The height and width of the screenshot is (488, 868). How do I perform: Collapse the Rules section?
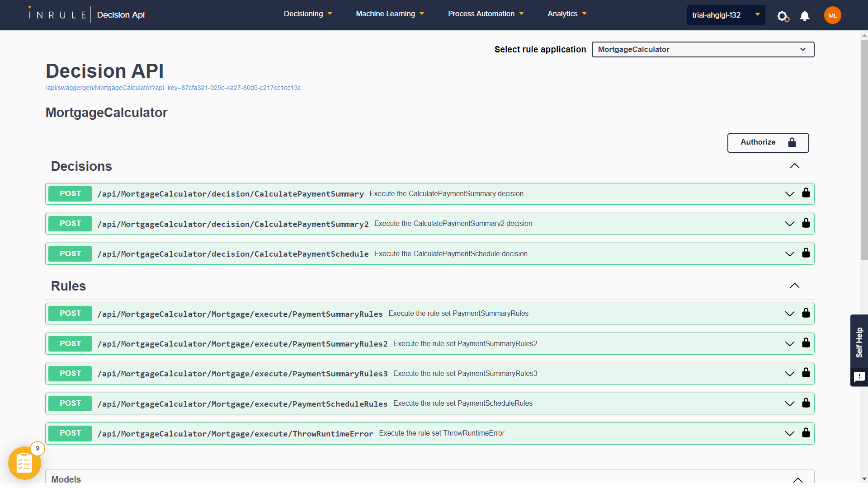click(794, 286)
